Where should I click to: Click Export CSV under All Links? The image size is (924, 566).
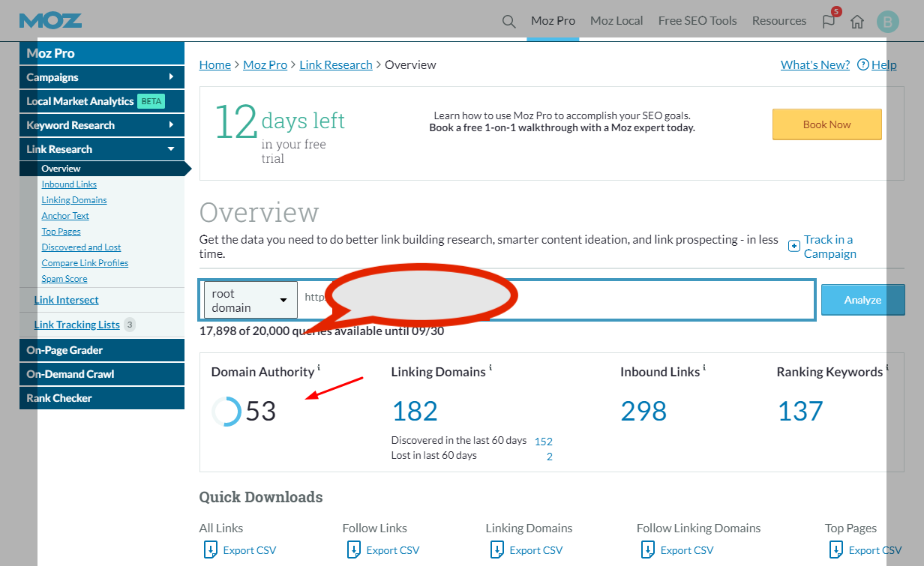250,550
